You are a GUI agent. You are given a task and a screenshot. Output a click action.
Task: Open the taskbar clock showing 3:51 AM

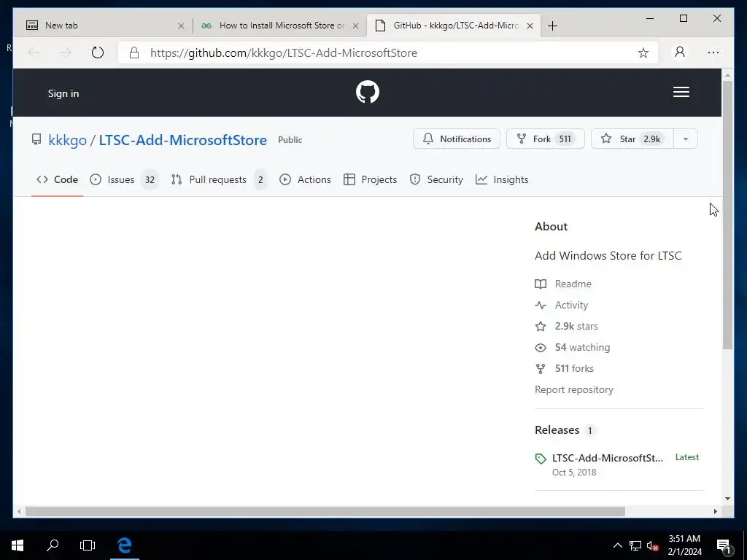coord(684,545)
